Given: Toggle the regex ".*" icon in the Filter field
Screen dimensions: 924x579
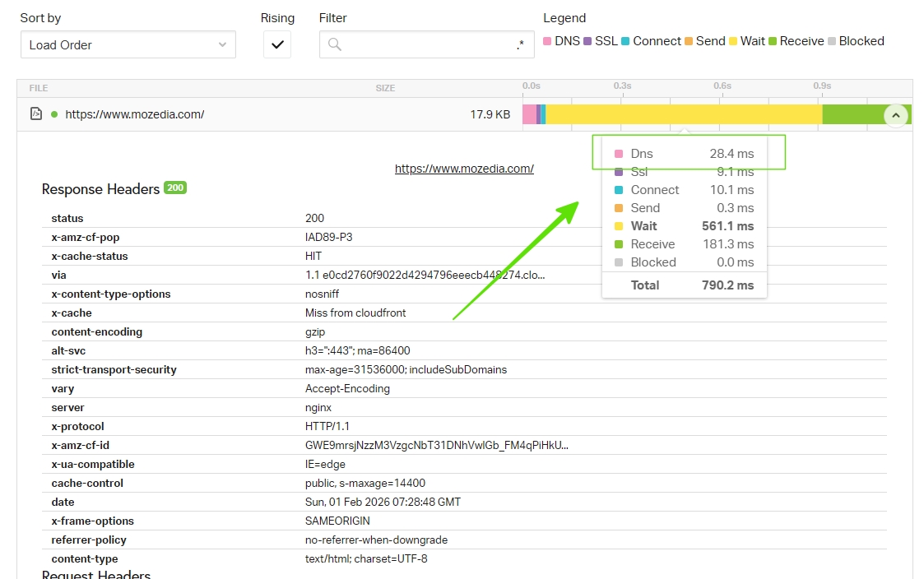Looking at the screenshot, I should [x=521, y=44].
